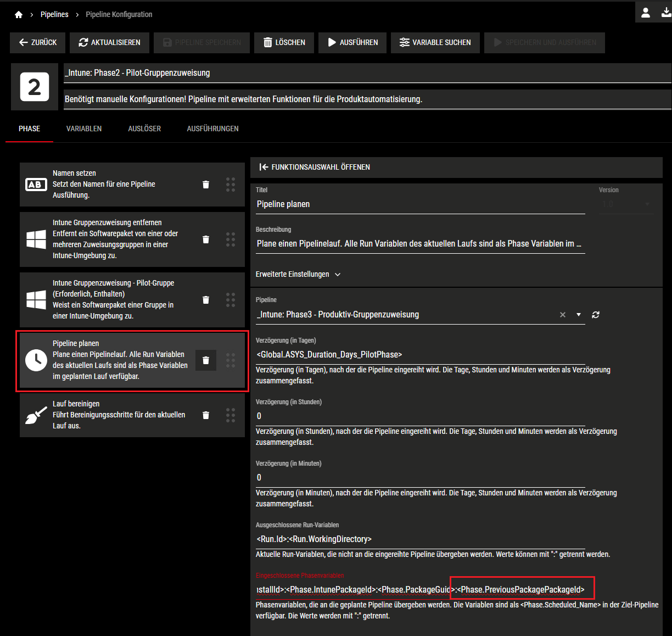Click trash icon on 'Pipeline planen' step
This screenshot has width=672, height=636.
[x=206, y=360]
